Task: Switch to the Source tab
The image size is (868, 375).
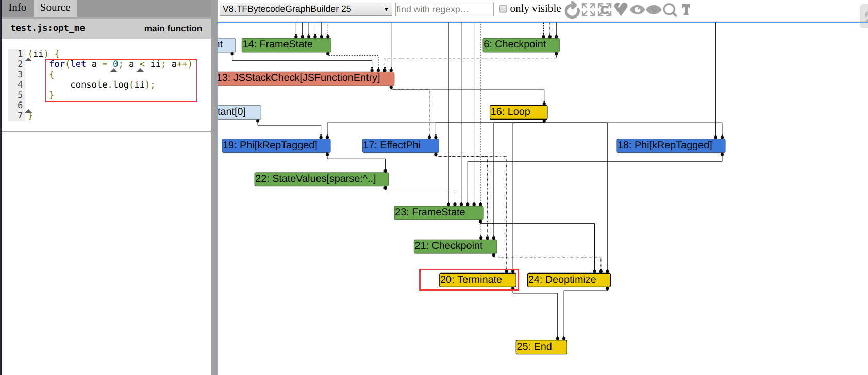Action: (x=55, y=8)
